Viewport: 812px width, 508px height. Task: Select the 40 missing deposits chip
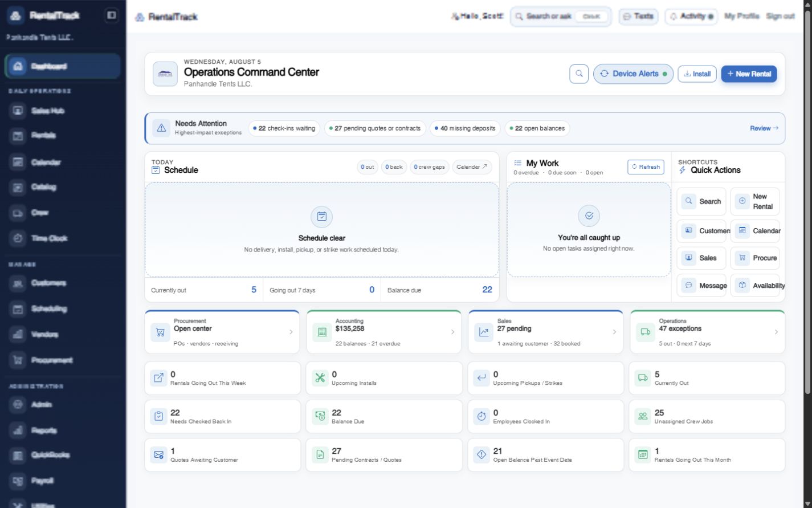pos(465,128)
